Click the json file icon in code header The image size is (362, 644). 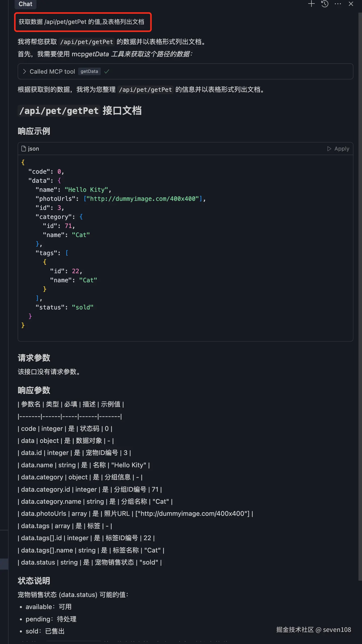pyautogui.click(x=24, y=149)
